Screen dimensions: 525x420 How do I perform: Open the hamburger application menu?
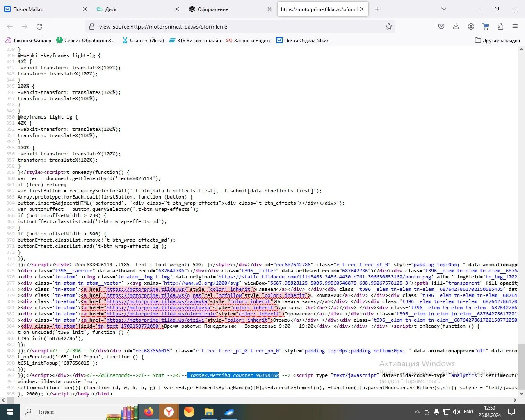pos(515,27)
